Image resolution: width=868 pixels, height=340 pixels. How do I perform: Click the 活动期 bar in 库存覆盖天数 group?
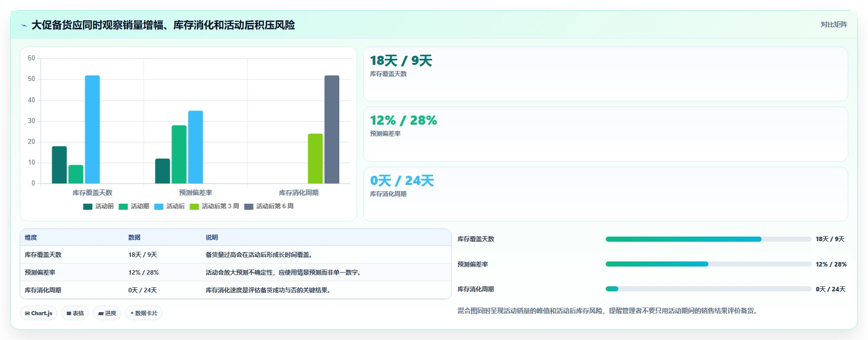tap(76, 174)
